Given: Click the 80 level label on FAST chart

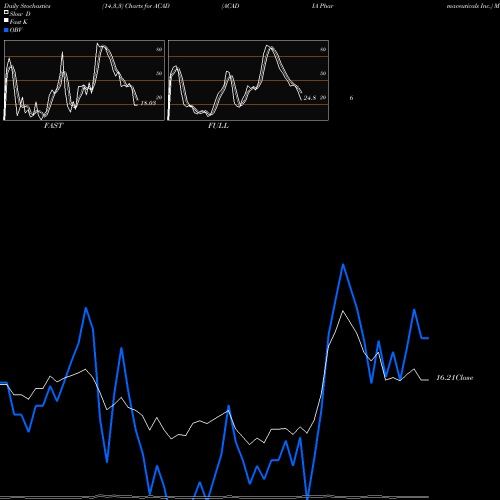Looking at the screenshot, I should point(159,49).
